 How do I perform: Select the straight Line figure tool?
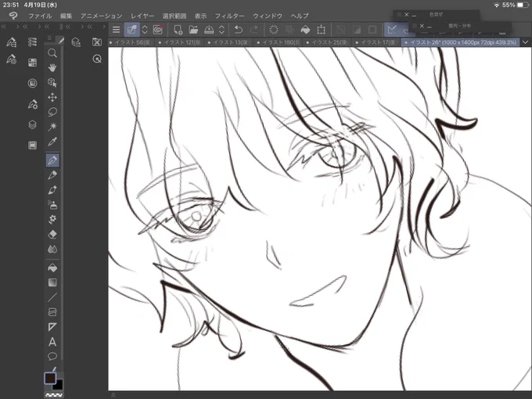[52, 297]
